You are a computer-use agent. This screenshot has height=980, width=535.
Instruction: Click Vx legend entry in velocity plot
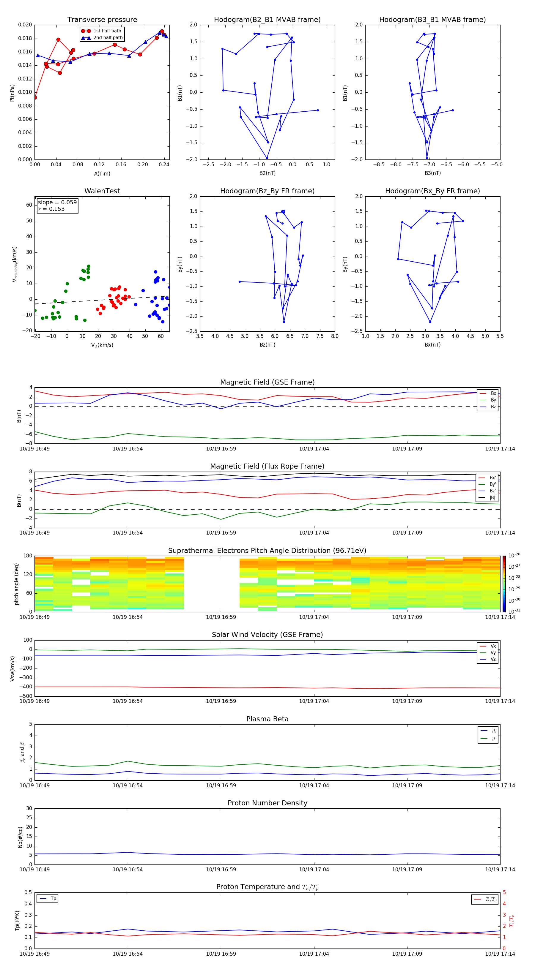click(x=488, y=646)
